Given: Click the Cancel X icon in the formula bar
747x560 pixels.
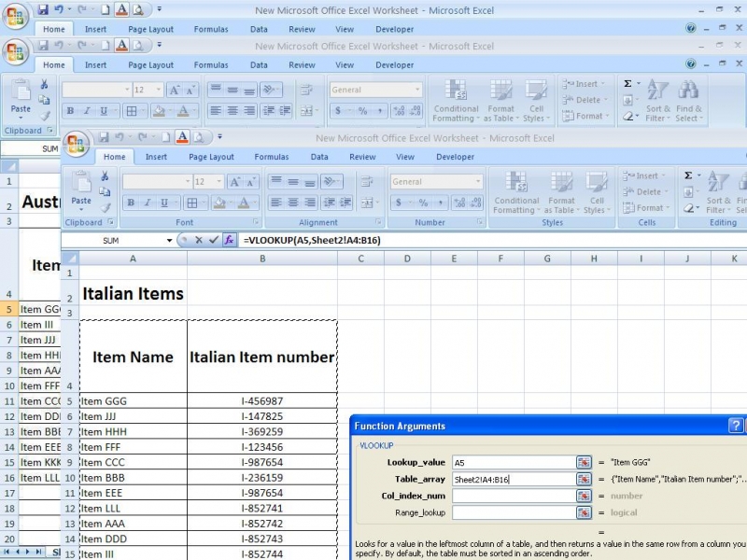Looking at the screenshot, I should tap(198, 240).
